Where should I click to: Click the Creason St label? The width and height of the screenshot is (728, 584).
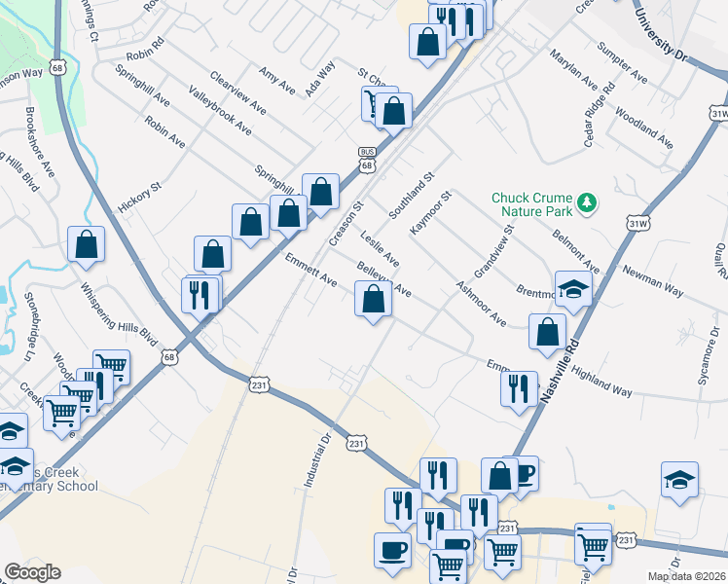[346, 224]
